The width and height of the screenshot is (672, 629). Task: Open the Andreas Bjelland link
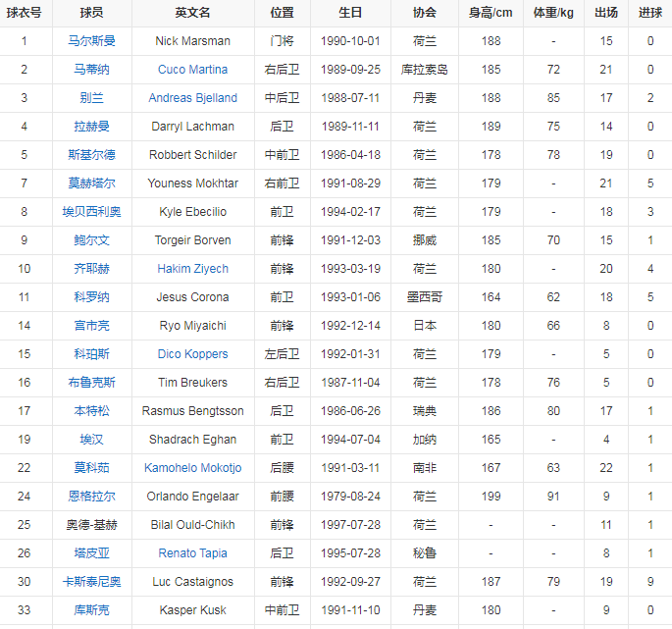point(192,98)
